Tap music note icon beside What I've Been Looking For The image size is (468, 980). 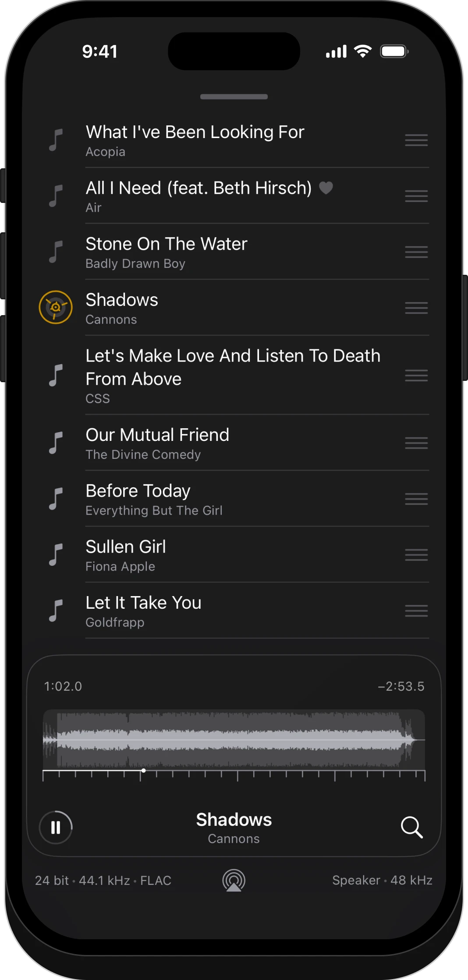pos(56,140)
